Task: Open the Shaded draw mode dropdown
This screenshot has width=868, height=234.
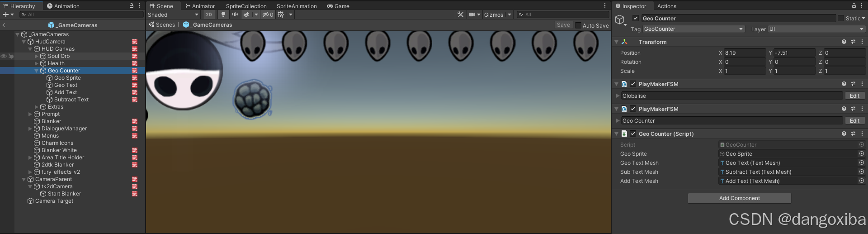Action: 173,14
